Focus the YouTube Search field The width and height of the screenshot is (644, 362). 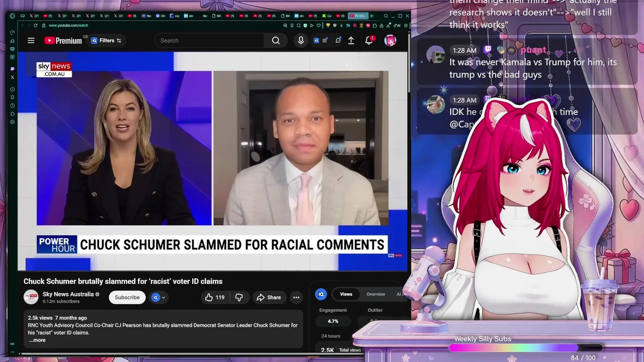pos(209,41)
